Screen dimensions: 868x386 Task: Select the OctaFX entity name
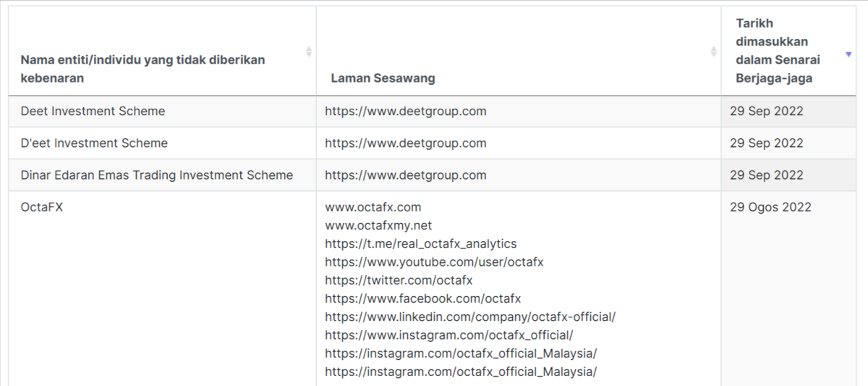click(42, 207)
